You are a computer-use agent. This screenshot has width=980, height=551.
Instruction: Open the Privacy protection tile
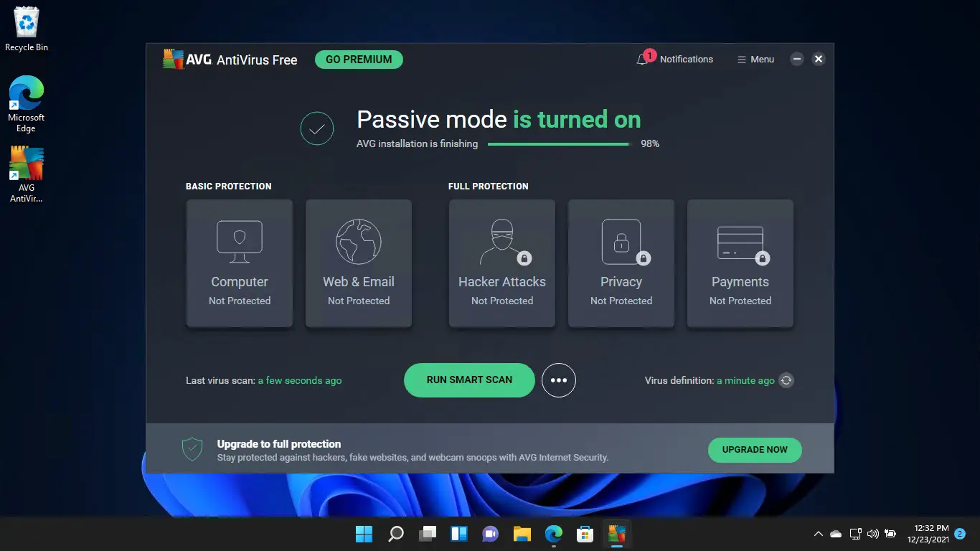(x=621, y=263)
